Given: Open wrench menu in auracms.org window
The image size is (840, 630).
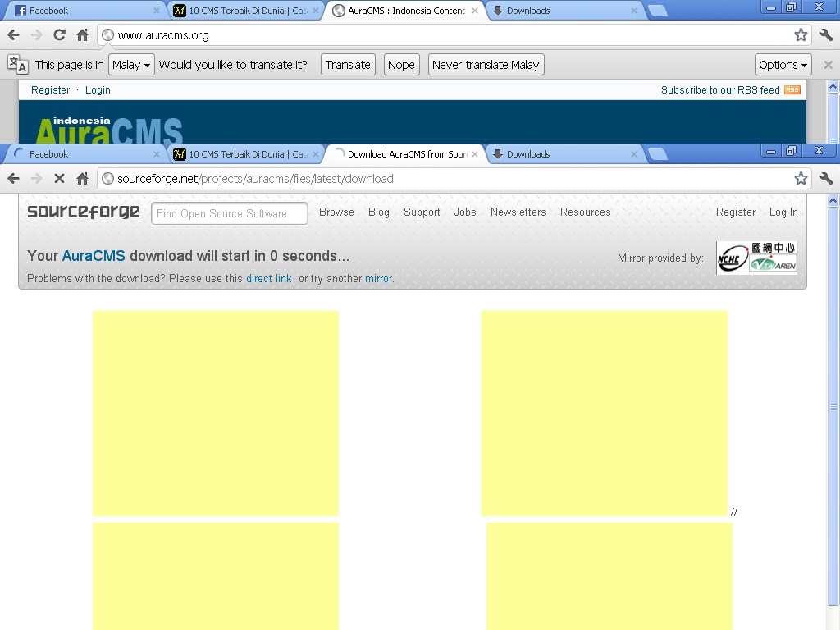Looking at the screenshot, I should pos(826,35).
